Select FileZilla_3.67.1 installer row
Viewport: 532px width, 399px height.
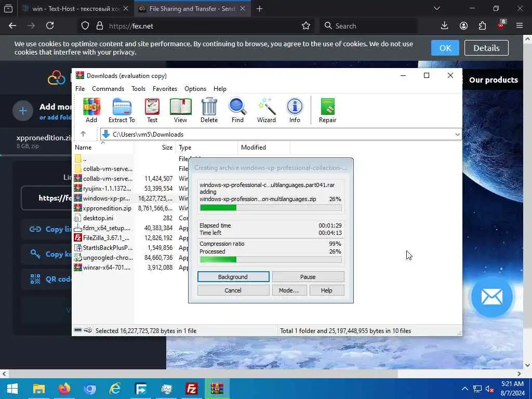pyautogui.click(x=130, y=237)
